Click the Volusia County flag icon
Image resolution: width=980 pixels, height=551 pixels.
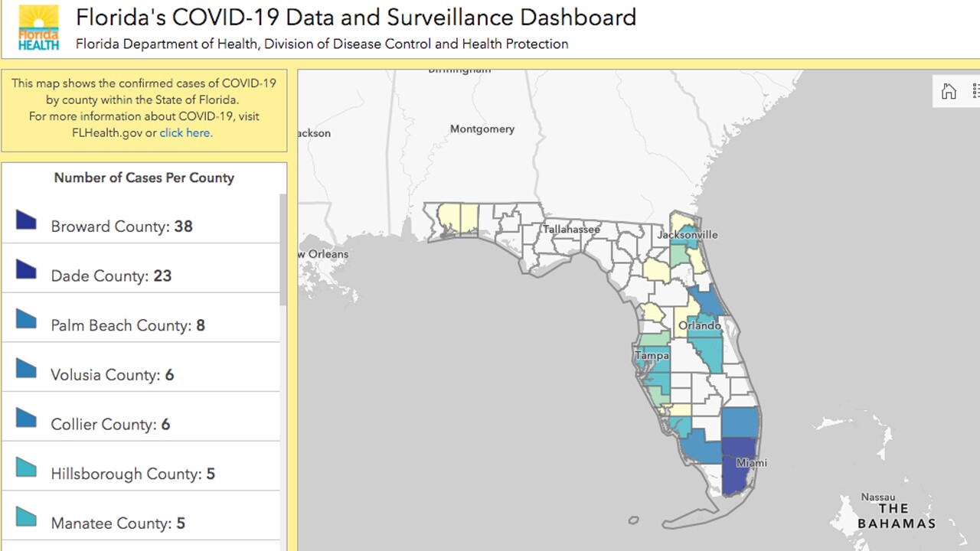coord(24,369)
